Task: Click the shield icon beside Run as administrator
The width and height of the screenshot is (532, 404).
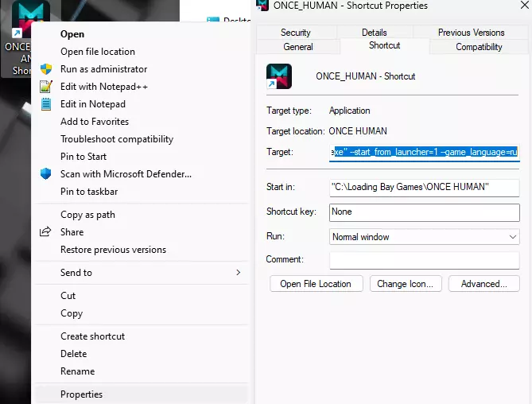Action: tap(46, 69)
